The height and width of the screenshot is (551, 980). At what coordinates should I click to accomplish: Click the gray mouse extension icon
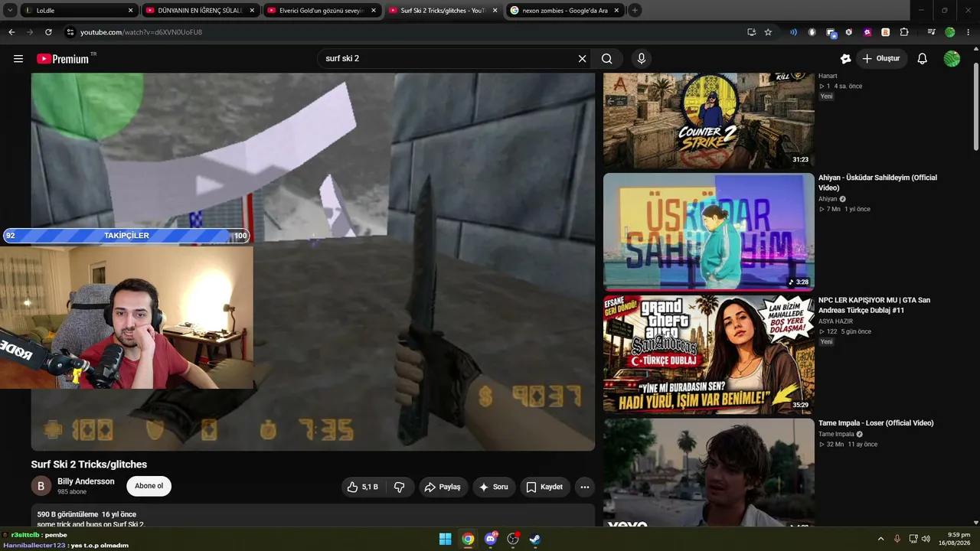coord(812,32)
